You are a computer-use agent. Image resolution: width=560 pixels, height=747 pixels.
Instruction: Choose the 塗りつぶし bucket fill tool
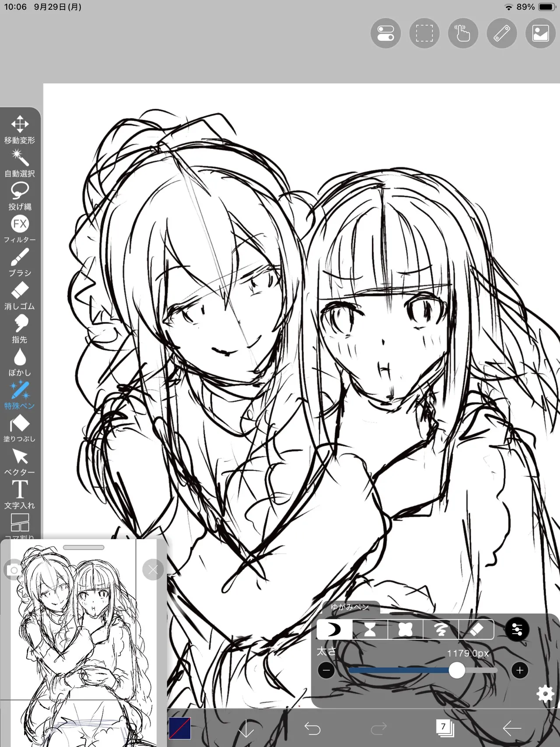point(20,428)
